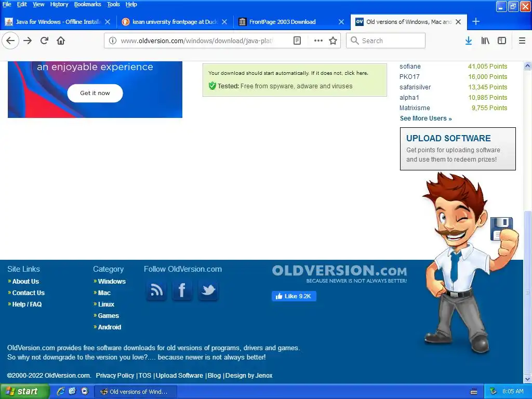Switch to FrontPage 2003 Download tab
This screenshot has height=399, width=532.
292,22
